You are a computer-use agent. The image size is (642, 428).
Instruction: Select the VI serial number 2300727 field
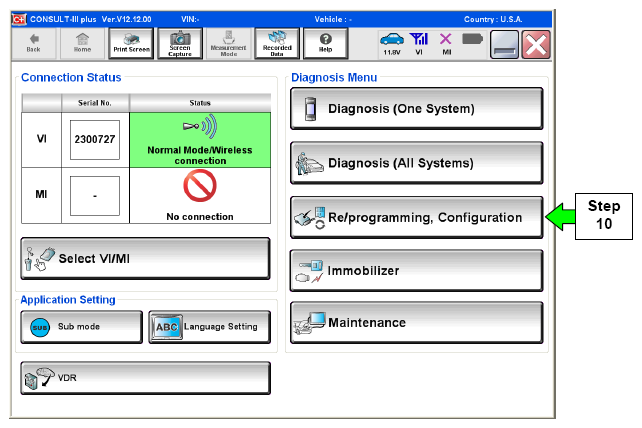pyautogui.click(x=95, y=140)
